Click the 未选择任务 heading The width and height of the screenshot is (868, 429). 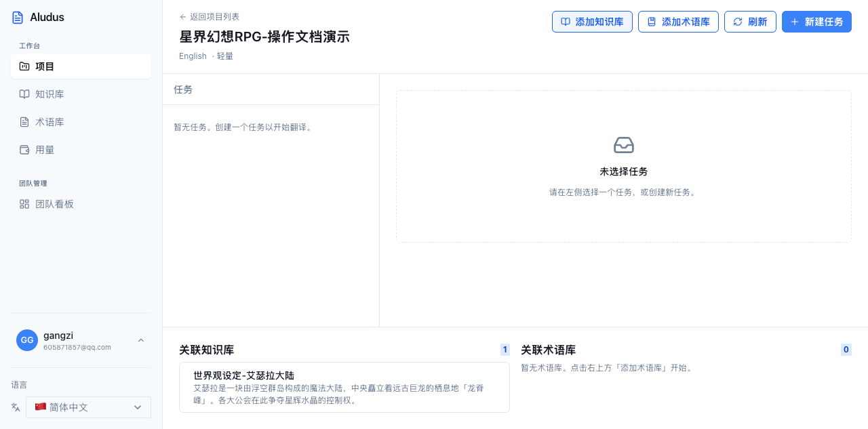624,171
